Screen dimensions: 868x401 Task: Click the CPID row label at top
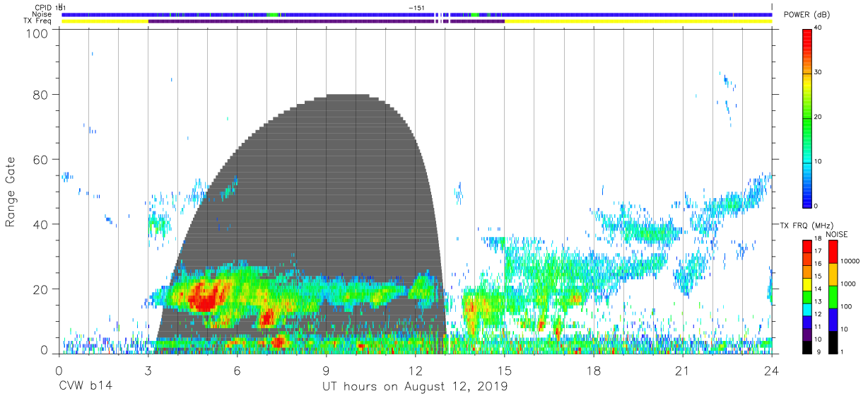[43, 7]
